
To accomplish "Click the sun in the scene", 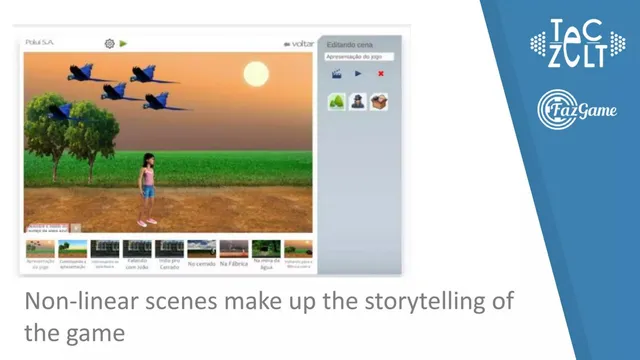I will (256, 74).
